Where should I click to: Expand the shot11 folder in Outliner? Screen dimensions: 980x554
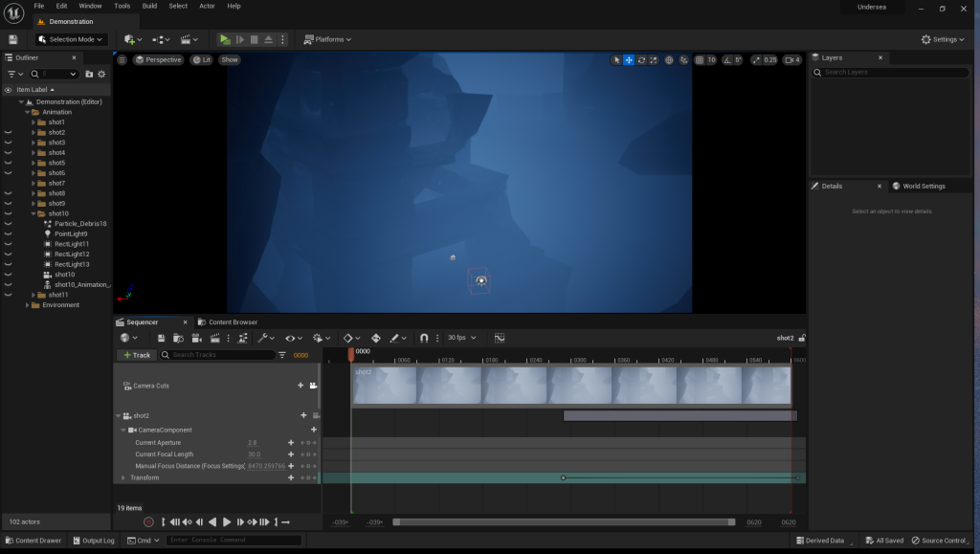point(33,295)
